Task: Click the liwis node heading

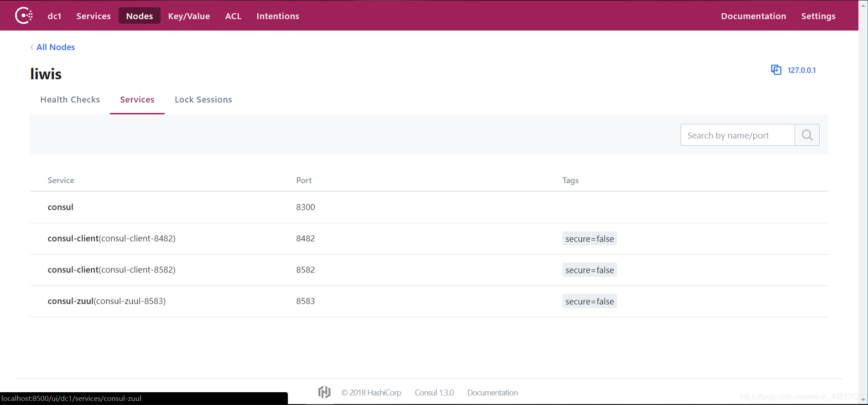Action: (x=46, y=74)
